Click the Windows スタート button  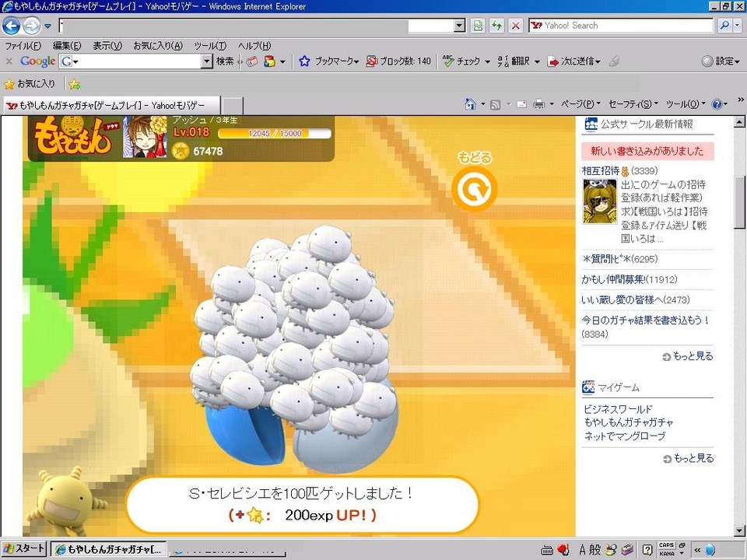[23, 549]
